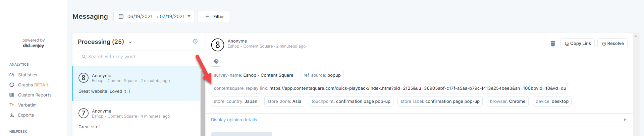The image size is (644, 136).
Task: Click the Messaging page title
Action: click(90, 16)
